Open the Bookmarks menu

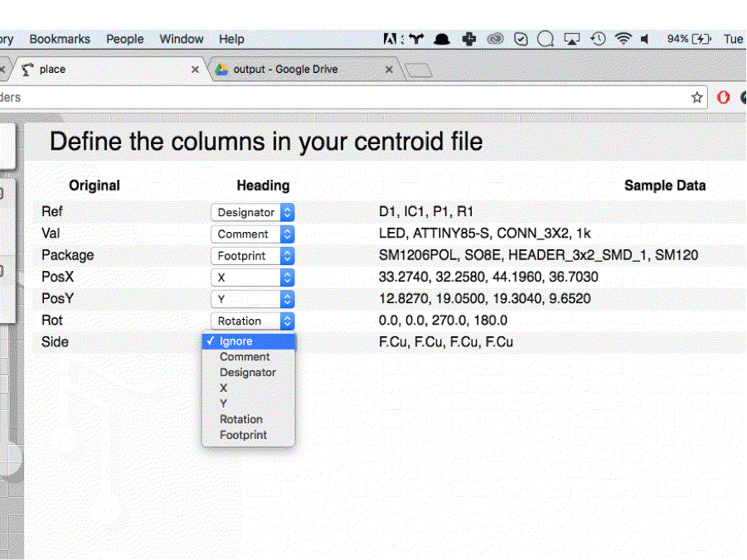[59, 39]
